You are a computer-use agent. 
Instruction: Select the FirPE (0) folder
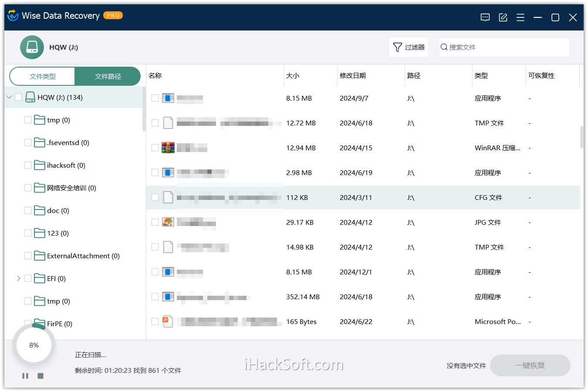pos(60,324)
